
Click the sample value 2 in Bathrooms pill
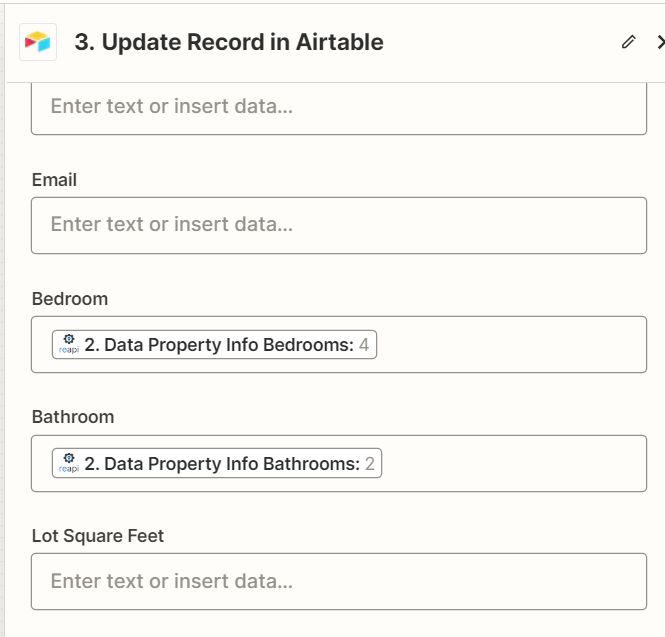tap(370, 464)
